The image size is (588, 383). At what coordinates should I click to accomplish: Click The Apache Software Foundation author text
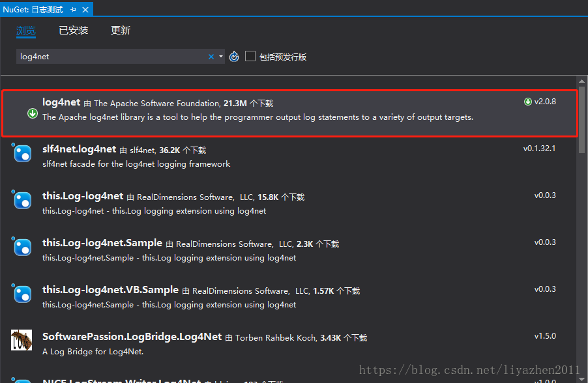click(156, 104)
